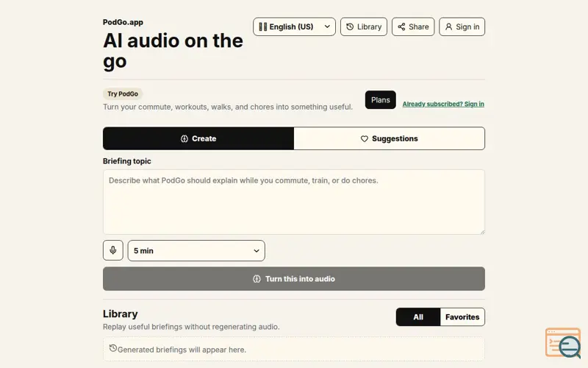588x368 pixels.
Task: Click the Turn this into audio button
Action: pos(293,279)
